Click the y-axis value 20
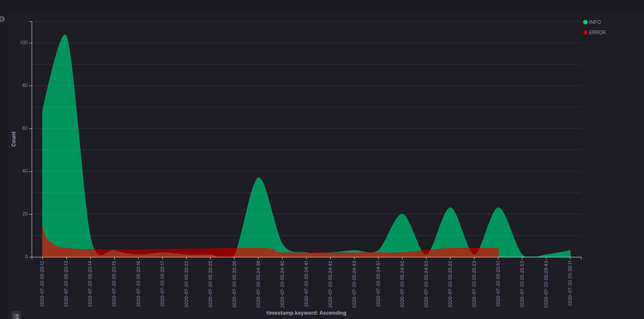This screenshot has height=319, width=644. tap(25, 214)
